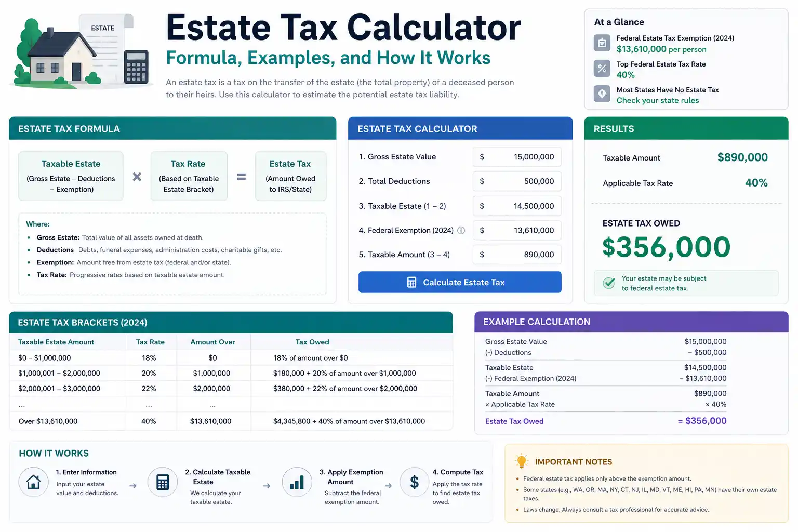Click the location pin icon beside Most States

coord(602,94)
